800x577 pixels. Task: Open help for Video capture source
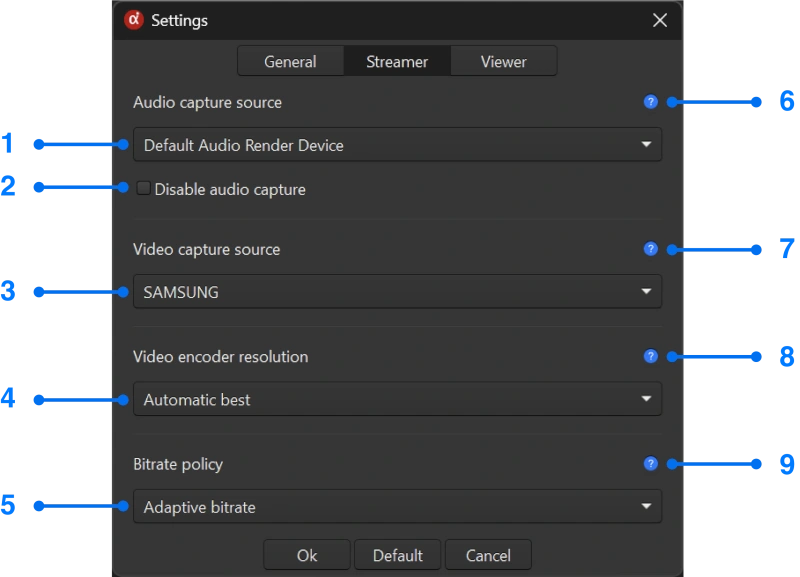650,249
